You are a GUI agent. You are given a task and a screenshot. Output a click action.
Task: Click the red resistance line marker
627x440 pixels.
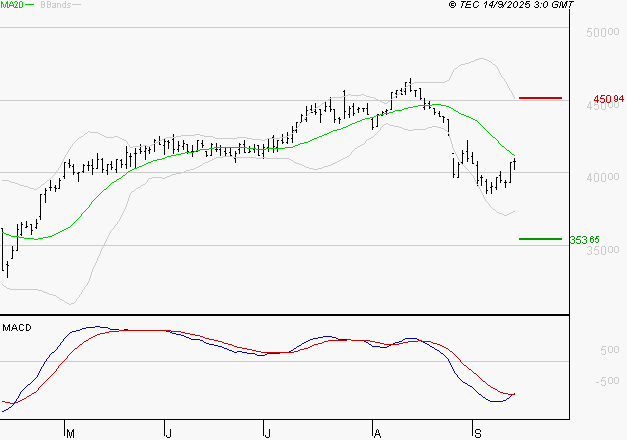[x=540, y=98]
